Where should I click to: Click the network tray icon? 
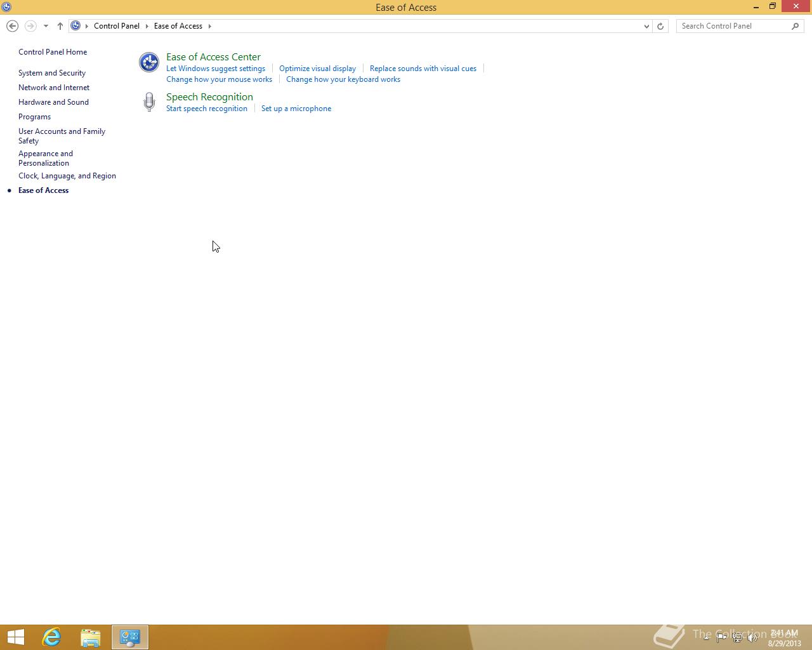(737, 637)
